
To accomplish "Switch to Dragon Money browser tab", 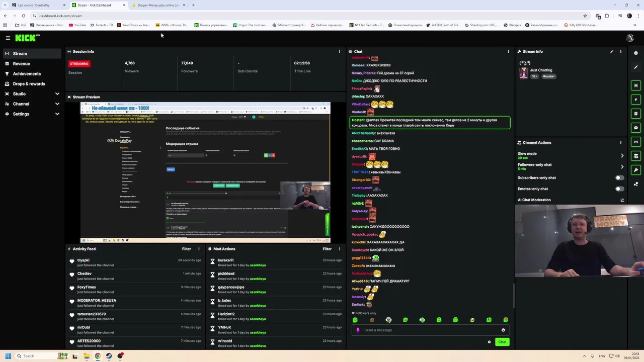I will pyautogui.click(x=158, y=5).
